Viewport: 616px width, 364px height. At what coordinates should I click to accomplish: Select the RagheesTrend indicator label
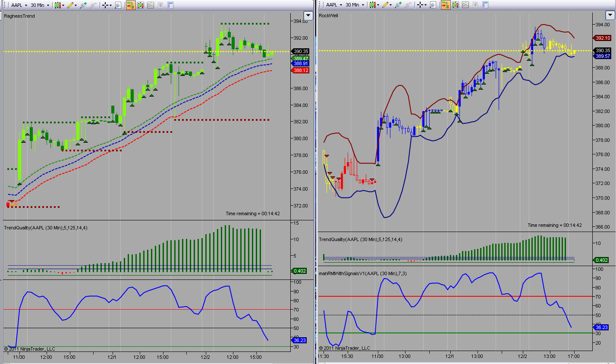(x=19, y=16)
